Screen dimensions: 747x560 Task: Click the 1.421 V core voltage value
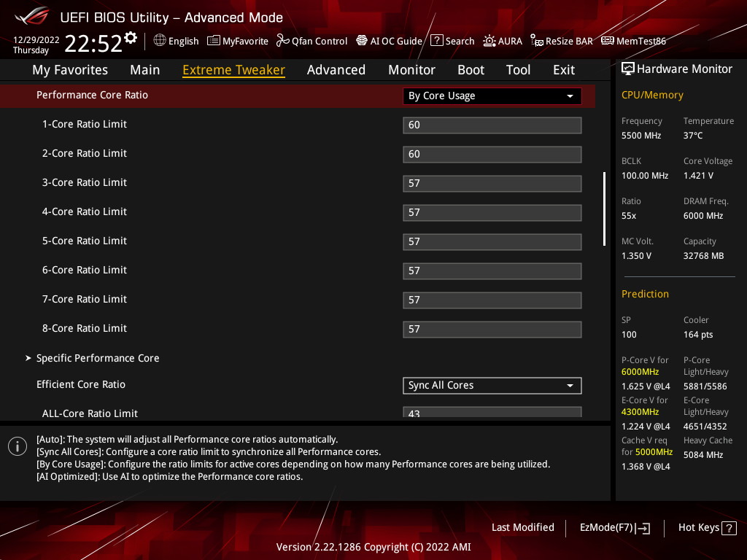pyautogui.click(x=698, y=175)
